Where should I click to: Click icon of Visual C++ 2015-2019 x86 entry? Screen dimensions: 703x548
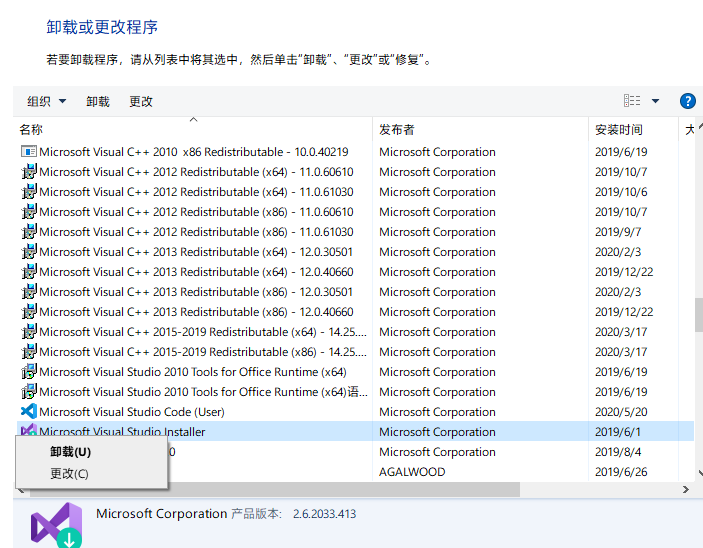point(29,352)
